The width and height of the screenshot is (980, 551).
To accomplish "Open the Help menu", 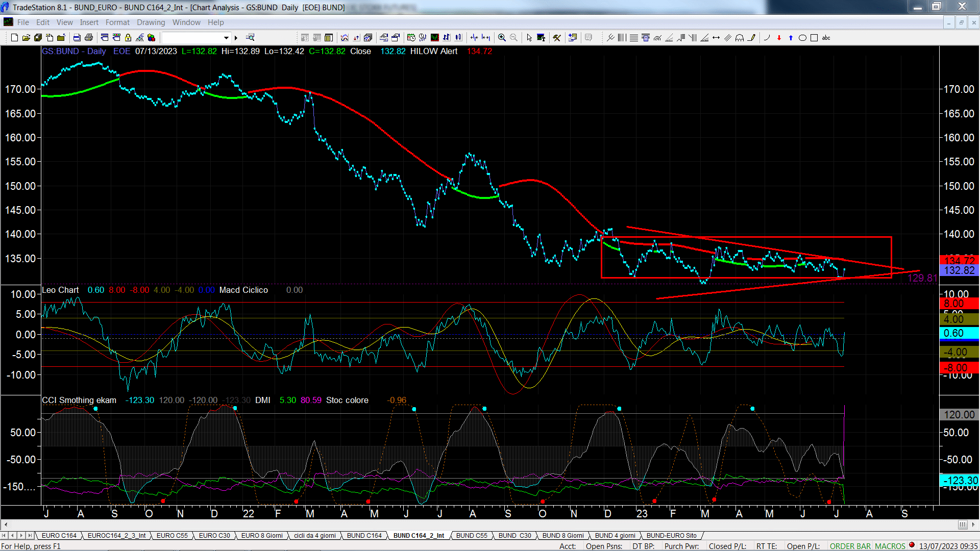I will coord(215,22).
